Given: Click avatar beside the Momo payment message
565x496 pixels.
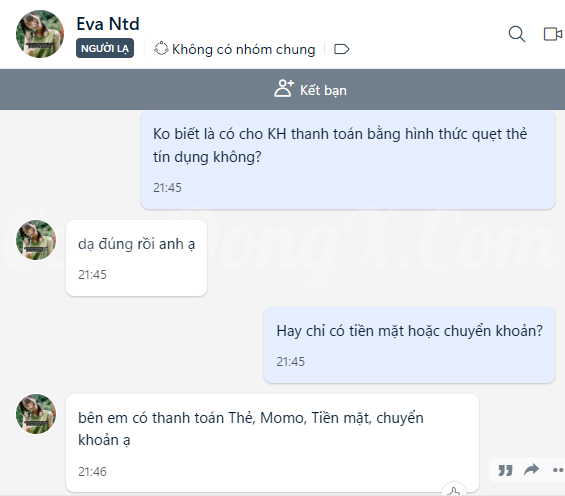Looking at the screenshot, I should (x=36, y=414).
